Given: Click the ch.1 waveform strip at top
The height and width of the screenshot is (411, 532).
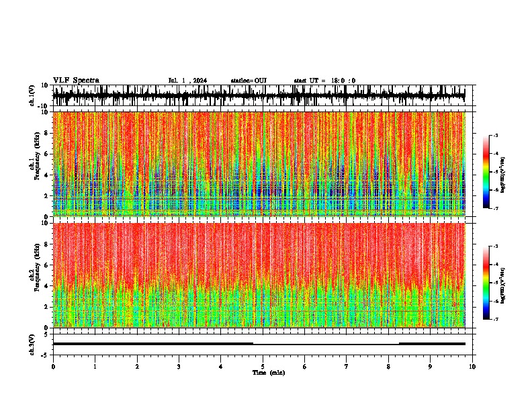Looking at the screenshot, I should pos(263,95).
